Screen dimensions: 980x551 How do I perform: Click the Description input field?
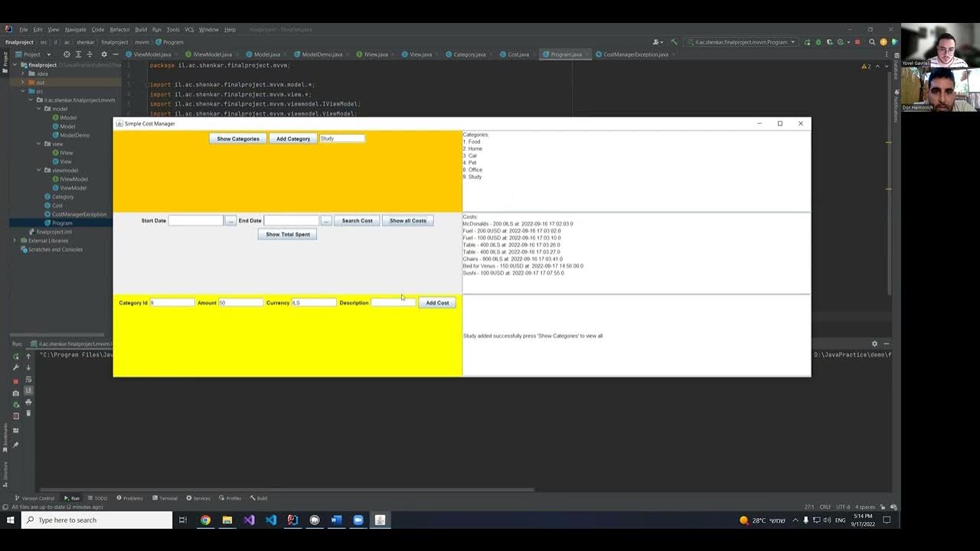point(394,302)
